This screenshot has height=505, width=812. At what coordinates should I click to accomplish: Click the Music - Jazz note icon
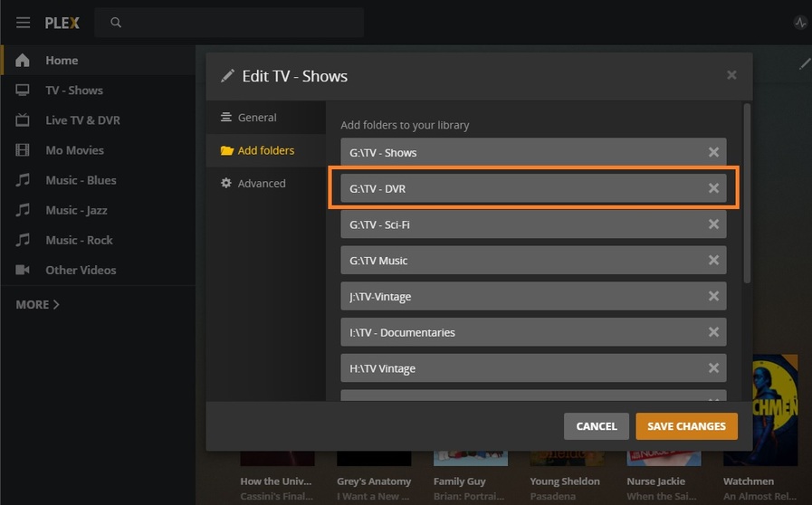coord(23,210)
